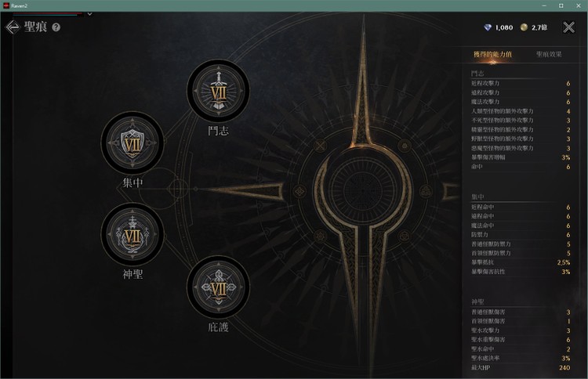
Task: Select the 集中 shield emblem node
Action: (132, 143)
